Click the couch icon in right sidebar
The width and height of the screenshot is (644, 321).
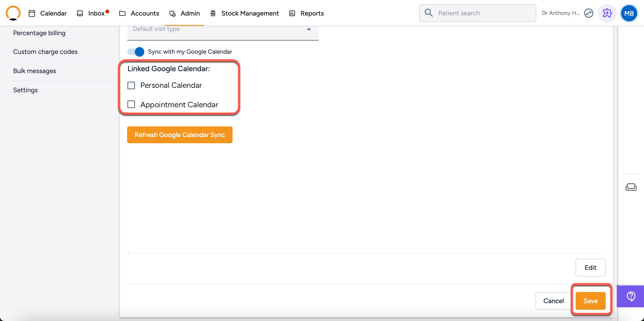pyautogui.click(x=631, y=187)
